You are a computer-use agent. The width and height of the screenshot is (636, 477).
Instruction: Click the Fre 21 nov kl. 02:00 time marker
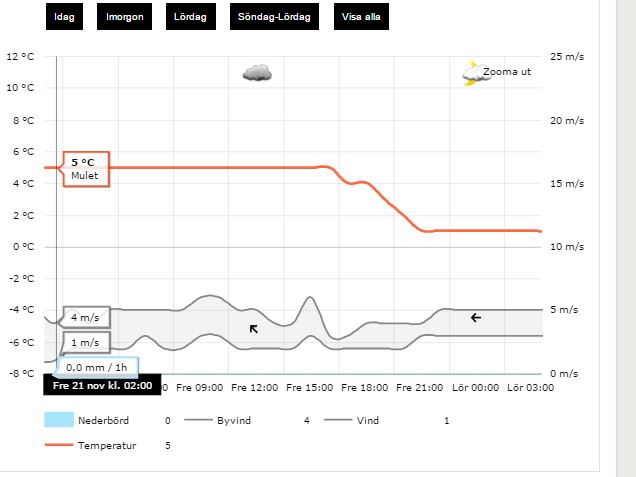tap(102, 385)
